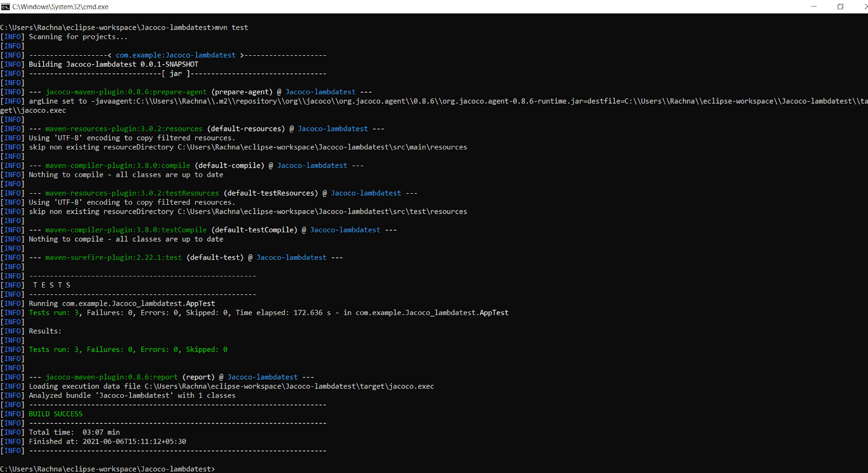Click 'Finished at: 2021-06-06T15:11:12+05:30' line
868x473 pixels.
[108, 442]
